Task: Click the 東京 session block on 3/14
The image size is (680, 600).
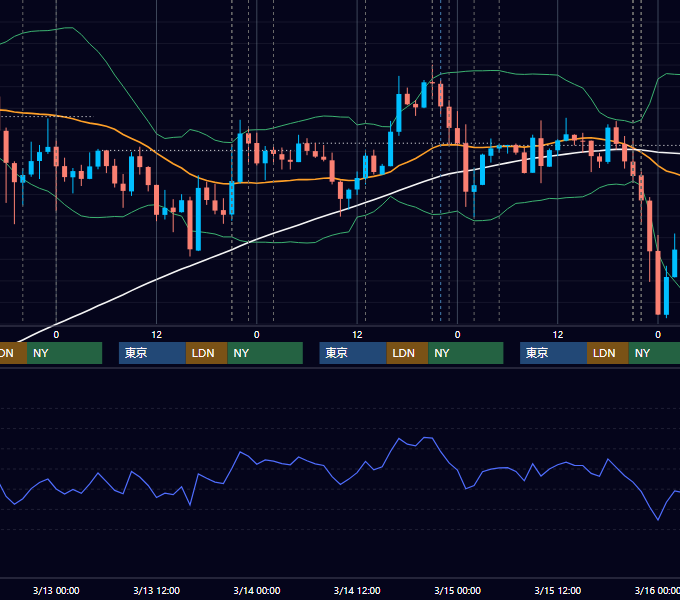Action: (353, 353)
